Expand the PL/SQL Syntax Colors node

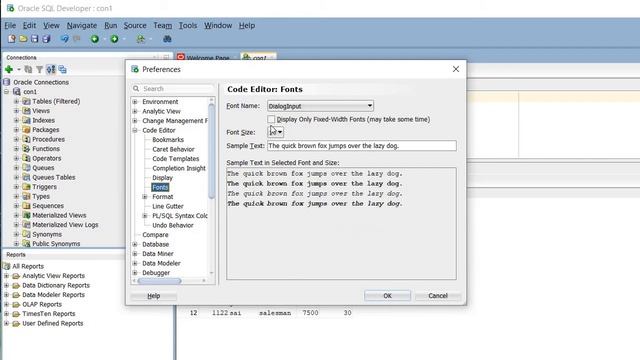[x=145, y=216]
